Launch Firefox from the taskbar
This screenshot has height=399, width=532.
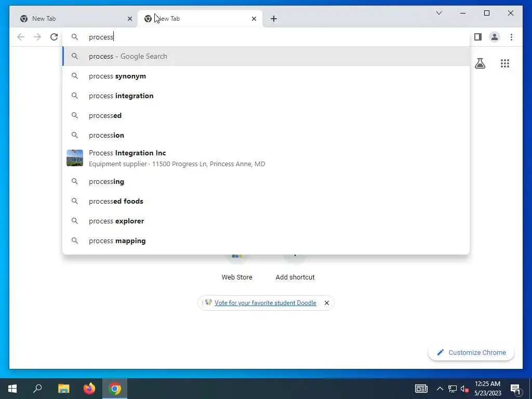click(x=89, y=389)
